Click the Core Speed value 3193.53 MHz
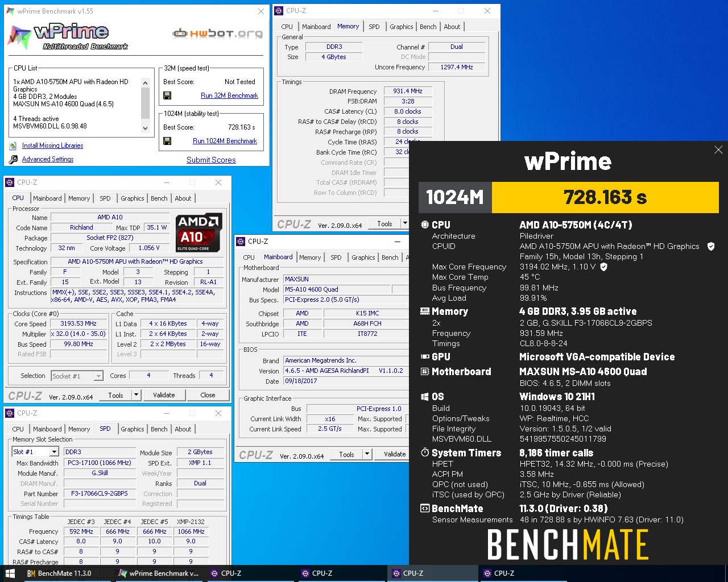The height and width of the screenshot is (582, 728). point(78,323)
